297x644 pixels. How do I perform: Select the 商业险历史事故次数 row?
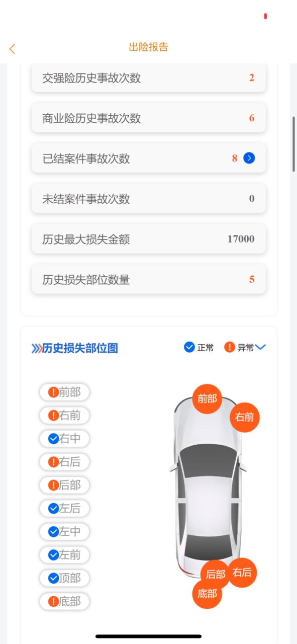[149, 118]
